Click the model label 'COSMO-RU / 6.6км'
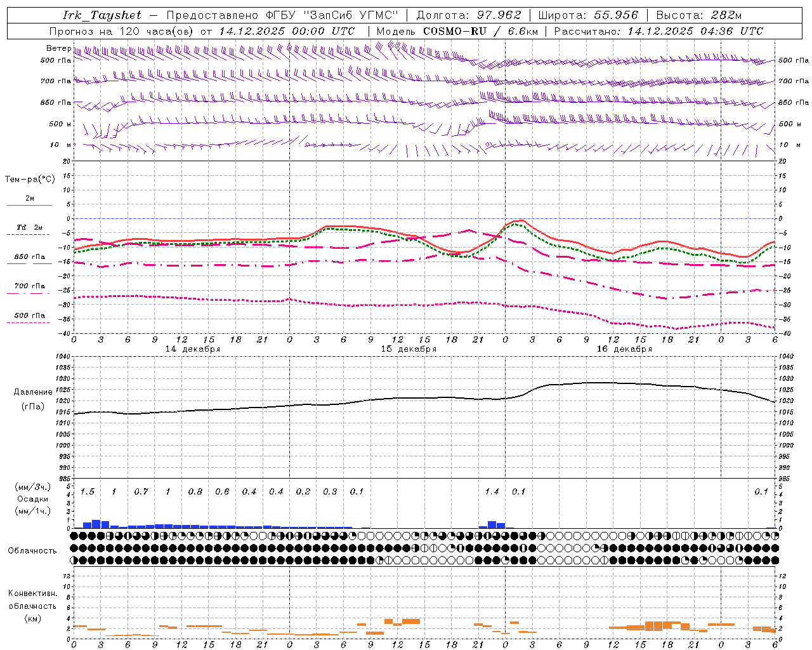This screenshot has height=650, width=812. click(x=480, y=31)
